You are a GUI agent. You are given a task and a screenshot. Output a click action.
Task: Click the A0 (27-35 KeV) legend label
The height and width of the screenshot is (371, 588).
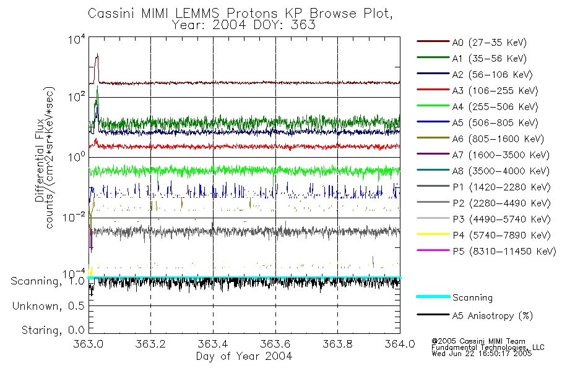tap(490, 43)
